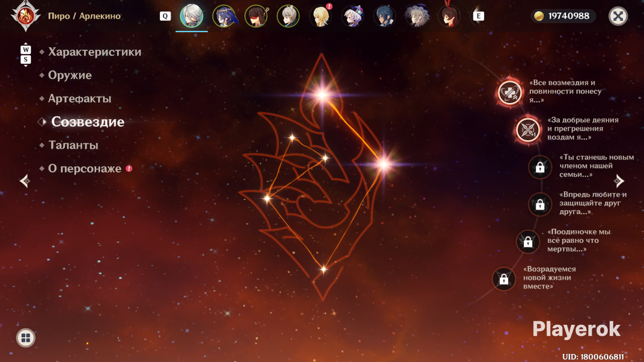Click locked node «Возрадуемся новой жизни вместе»
Screen dimensions: 644x362
(504, 279)
